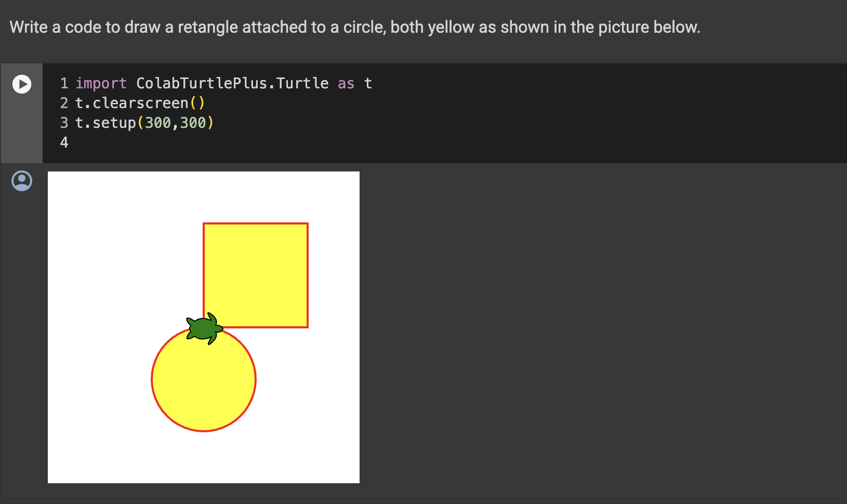Image resolution: width=847 pixels, height=504 pixels.
Task: Click the import keyword on line 1
Action: (x=102, y=83)
